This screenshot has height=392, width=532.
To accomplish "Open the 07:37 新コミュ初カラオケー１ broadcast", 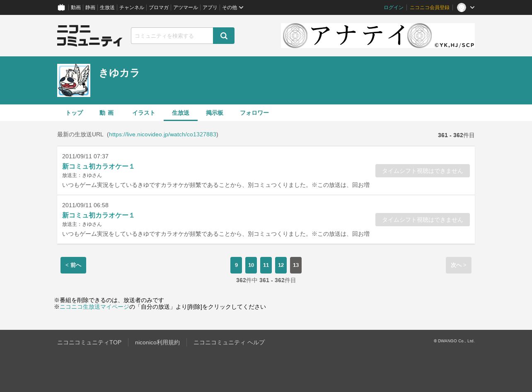I will click(x=98, y=167).
